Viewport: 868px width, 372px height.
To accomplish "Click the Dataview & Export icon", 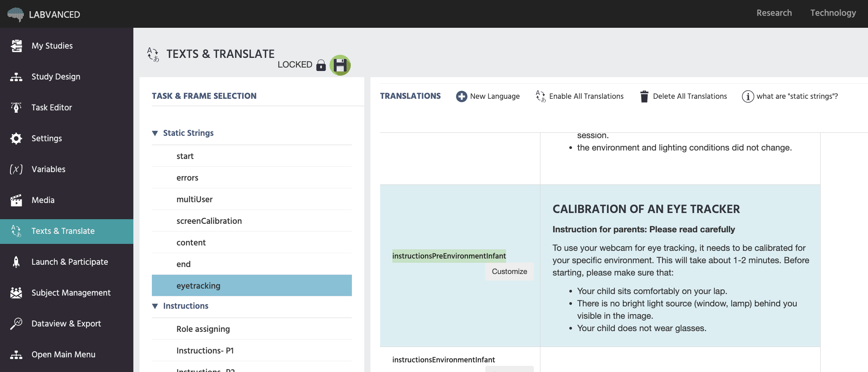I will 16,324.
